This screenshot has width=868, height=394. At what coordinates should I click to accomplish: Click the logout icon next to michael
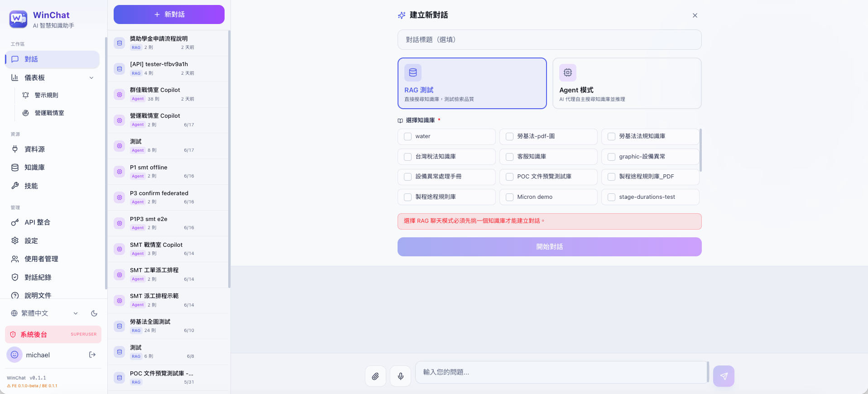[92, 355]
